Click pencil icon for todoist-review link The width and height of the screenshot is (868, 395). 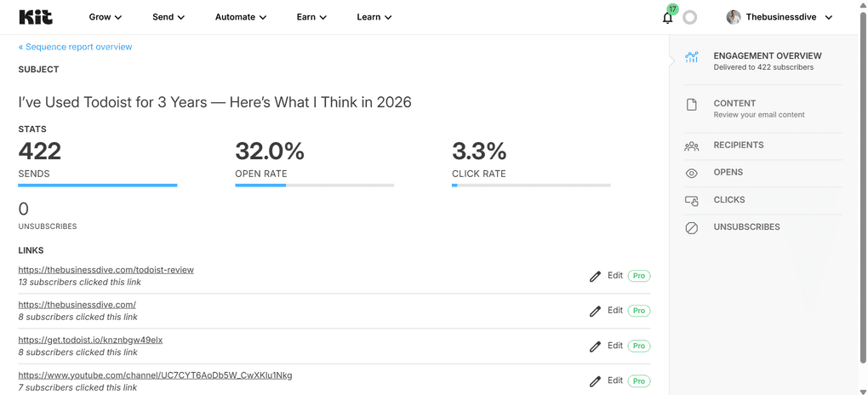pos(595,277)
